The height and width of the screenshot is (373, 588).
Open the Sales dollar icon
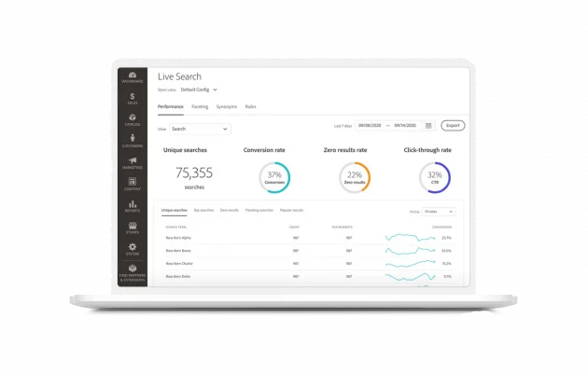[133, 97]
